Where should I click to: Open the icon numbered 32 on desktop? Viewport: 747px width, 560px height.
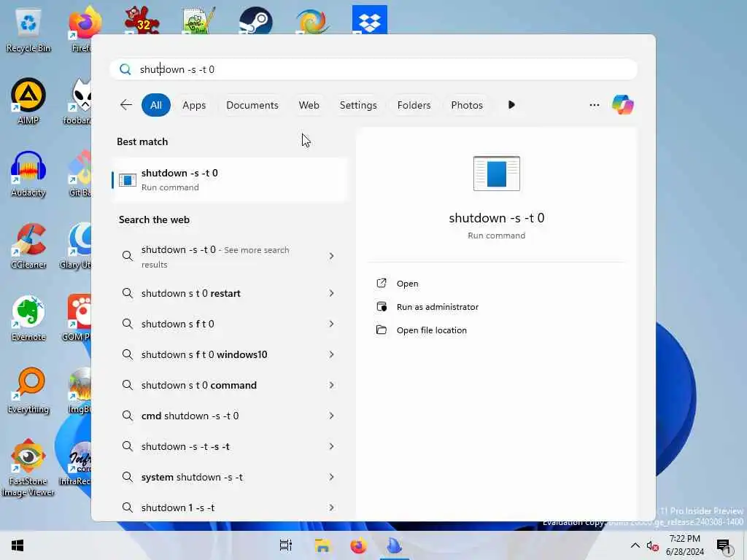142,20
